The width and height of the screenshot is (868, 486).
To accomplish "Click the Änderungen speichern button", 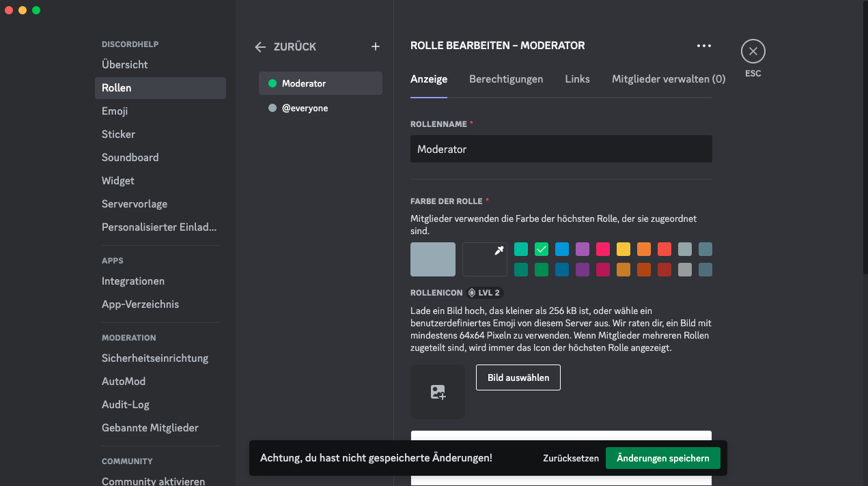I will coord(662,458).
